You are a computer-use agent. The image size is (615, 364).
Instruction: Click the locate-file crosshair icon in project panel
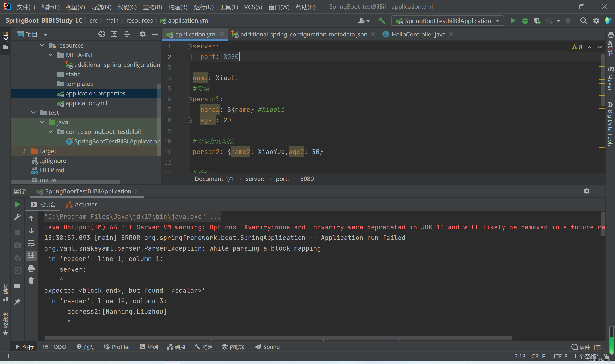[102, 34]
